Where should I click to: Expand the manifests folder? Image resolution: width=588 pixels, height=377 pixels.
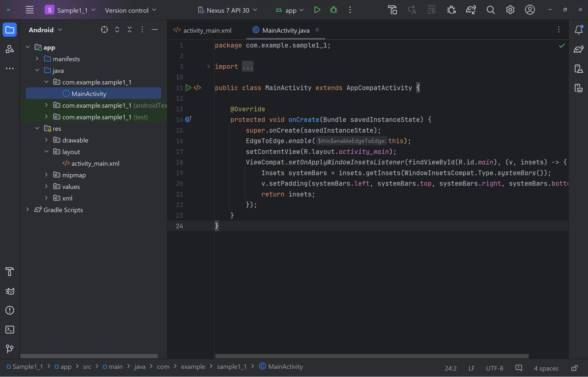[37, 59]
